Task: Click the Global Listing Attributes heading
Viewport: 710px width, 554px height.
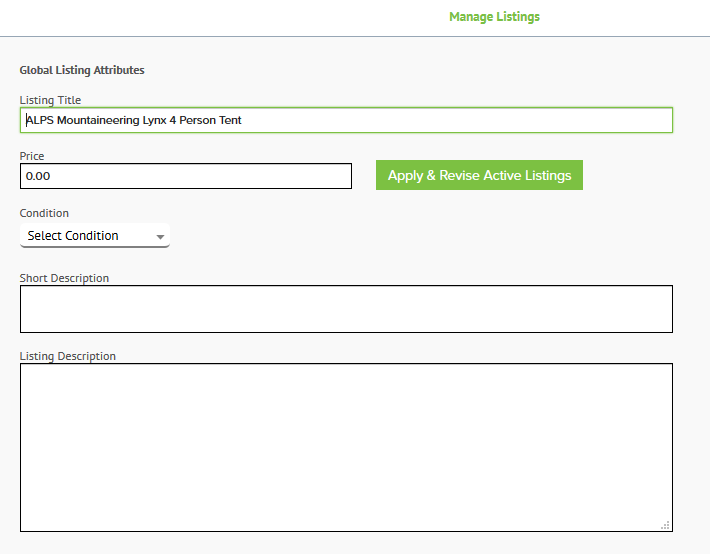Action: 82,70
